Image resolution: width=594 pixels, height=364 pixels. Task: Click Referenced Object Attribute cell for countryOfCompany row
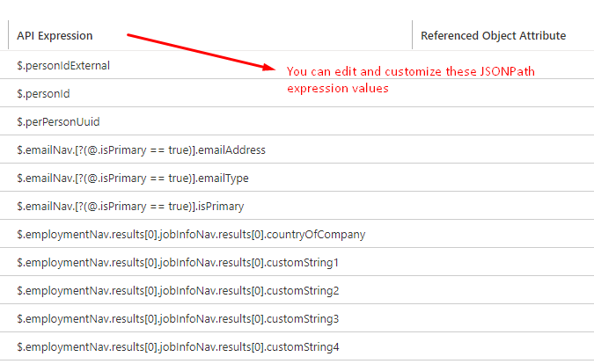pos(502,234)
